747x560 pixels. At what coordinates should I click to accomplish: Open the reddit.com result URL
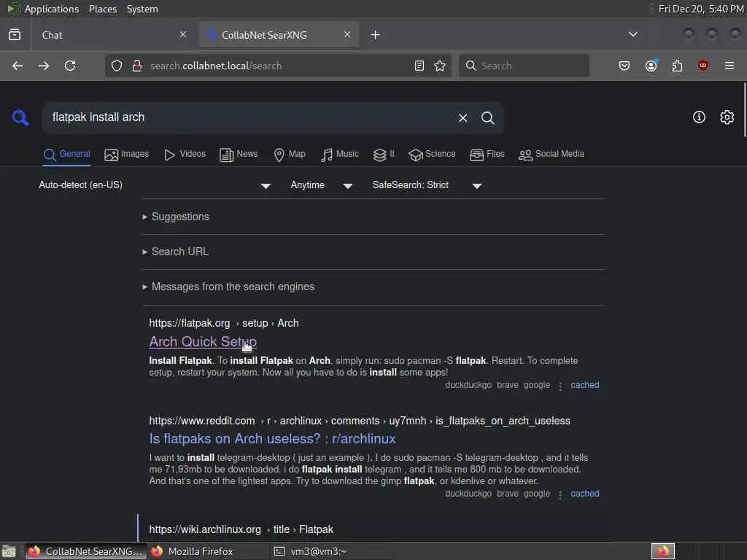click(x=360, y=421)
